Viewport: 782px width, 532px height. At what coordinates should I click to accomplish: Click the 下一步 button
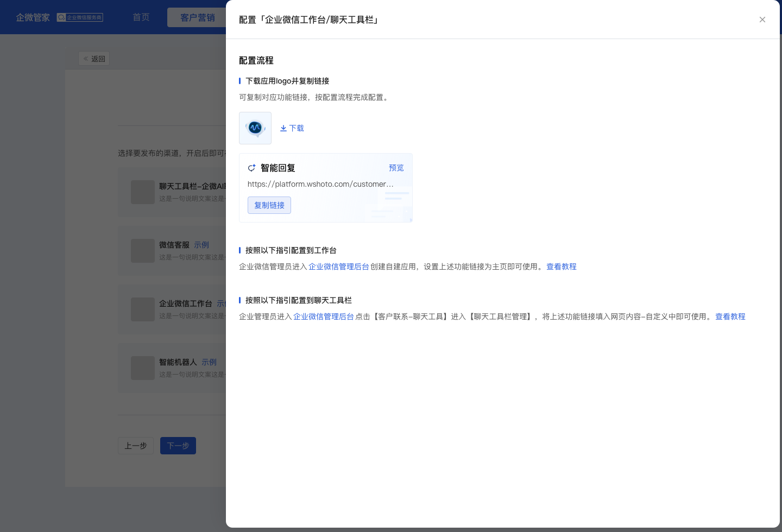tap(178, 446)
